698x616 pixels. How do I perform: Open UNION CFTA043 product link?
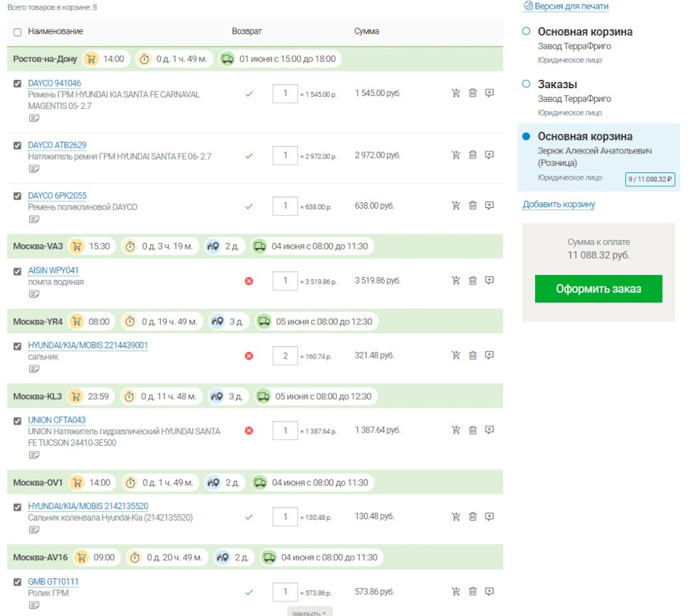click(57, 420)
